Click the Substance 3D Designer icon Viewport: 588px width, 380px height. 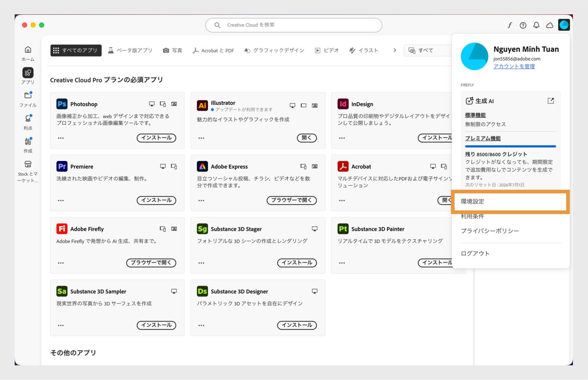click(x=202, y=291)
